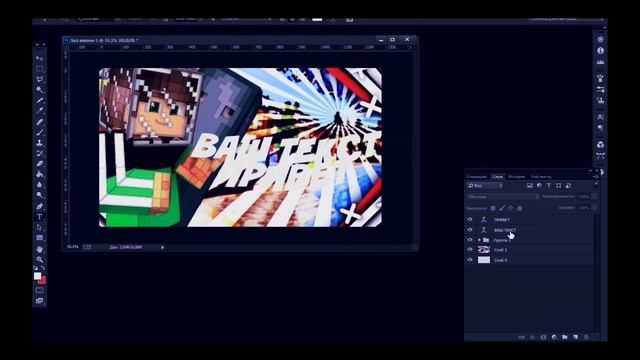Toggle lock image pixels brush icon

[x=502, y=208]
